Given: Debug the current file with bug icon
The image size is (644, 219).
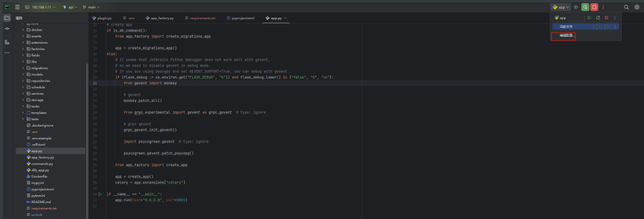Looking at the screenshot, I should (606, 26).
